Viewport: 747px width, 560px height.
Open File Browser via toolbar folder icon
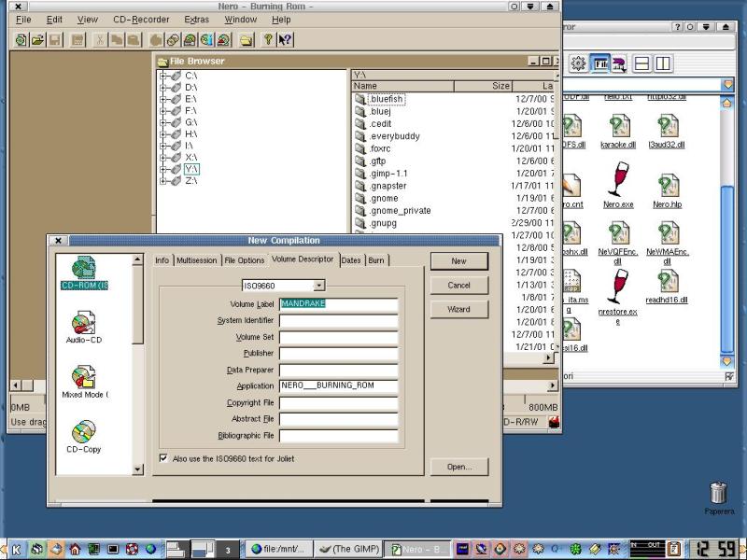click(x=247, y=40)
